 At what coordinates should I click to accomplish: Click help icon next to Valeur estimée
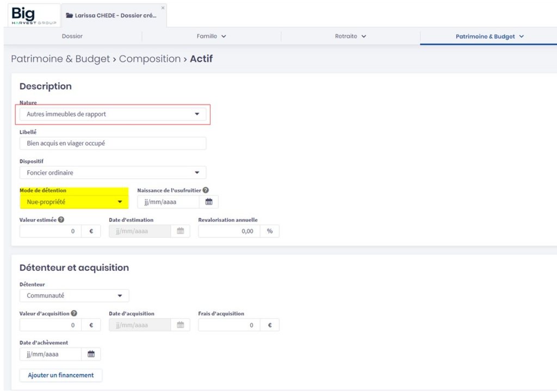click(61, 220)
